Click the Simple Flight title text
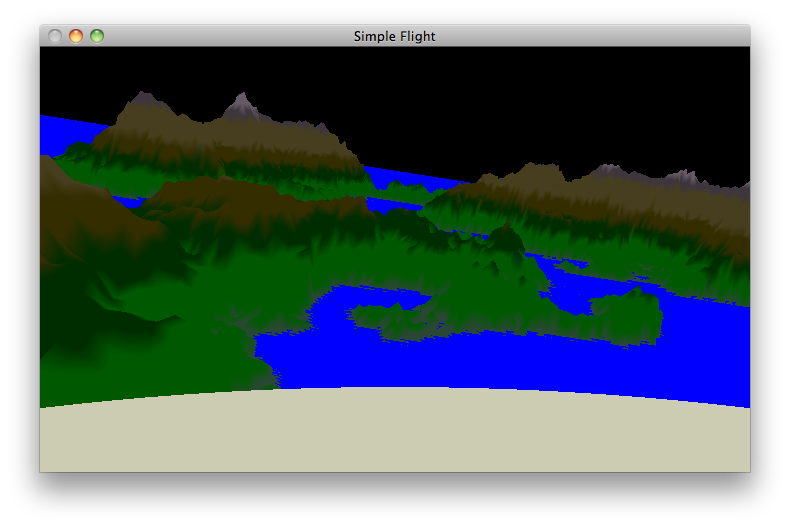Screen dimensions: 790x527 pyautogui.click(x=394, y=36)
